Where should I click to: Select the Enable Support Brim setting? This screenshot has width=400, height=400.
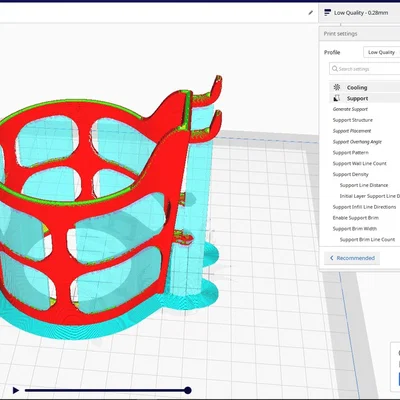[356, 218]
